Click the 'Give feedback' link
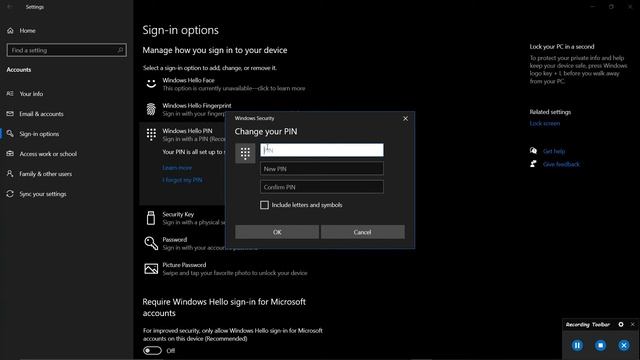Viewport: 640px width, 360px height. coord(561,164)
